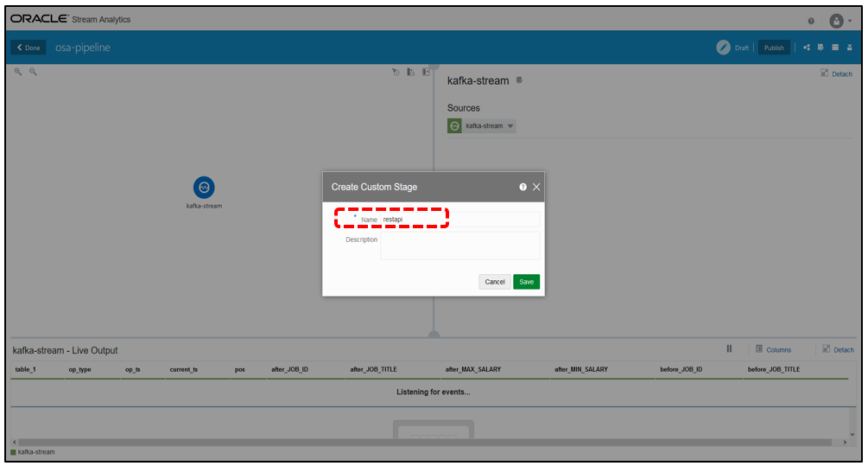Close the Create Custom Stage dialog
The width and height of the screenshot is (868, 466).
pos(536,188)
